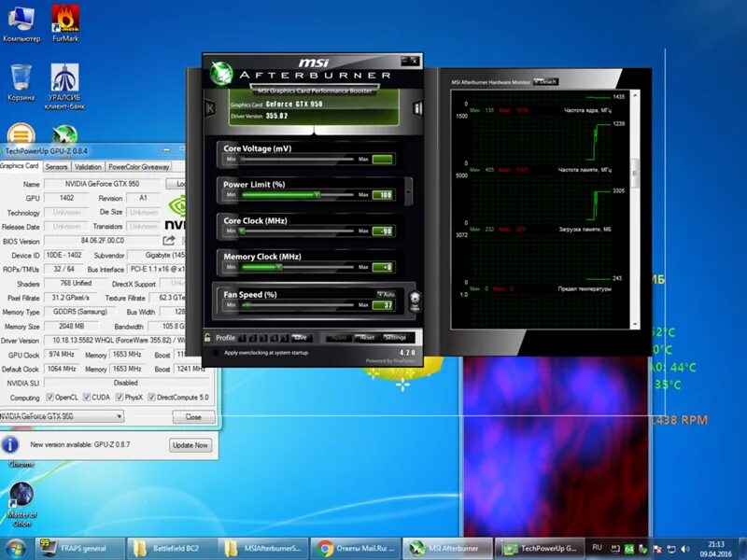Click the Power Limit slider handle

[x=317, y=195]
